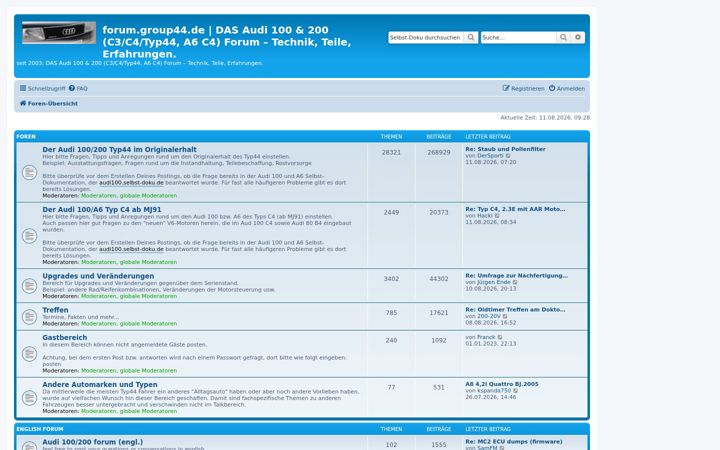Image resolution: width=720 pixels, height=450 pixels.
Task: Open last post A8 4,2l Quattro Bj.2005
Action: pyautogui.click(x=502, y=384)
